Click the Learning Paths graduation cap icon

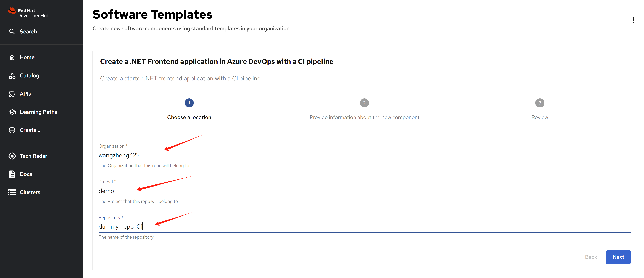[x=12, y=112]
